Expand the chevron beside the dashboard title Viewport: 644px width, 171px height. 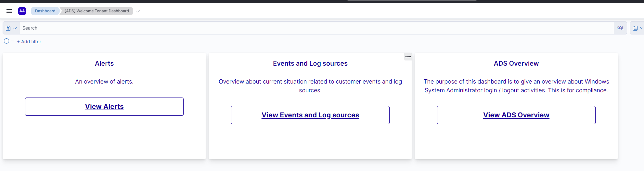[138, 11]
